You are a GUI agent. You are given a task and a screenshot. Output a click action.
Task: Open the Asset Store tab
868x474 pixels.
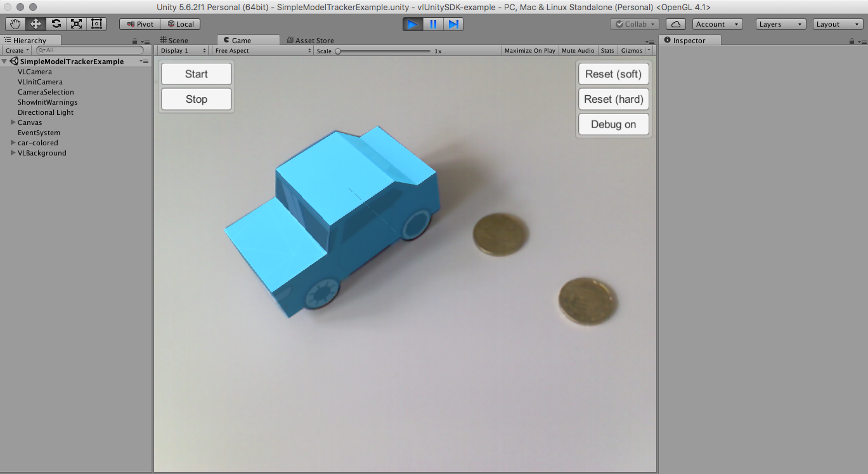pyautogui.click(x=311, y=40)
